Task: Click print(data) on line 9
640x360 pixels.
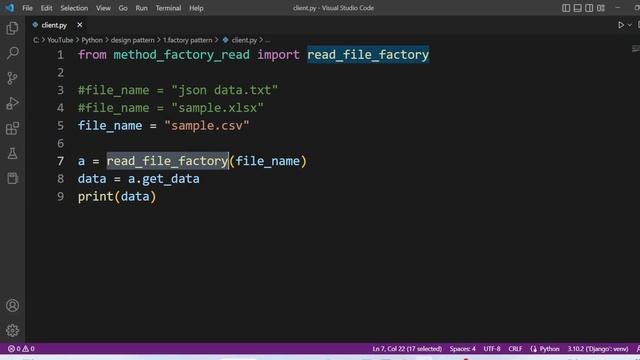Action: tap(117, 196)
